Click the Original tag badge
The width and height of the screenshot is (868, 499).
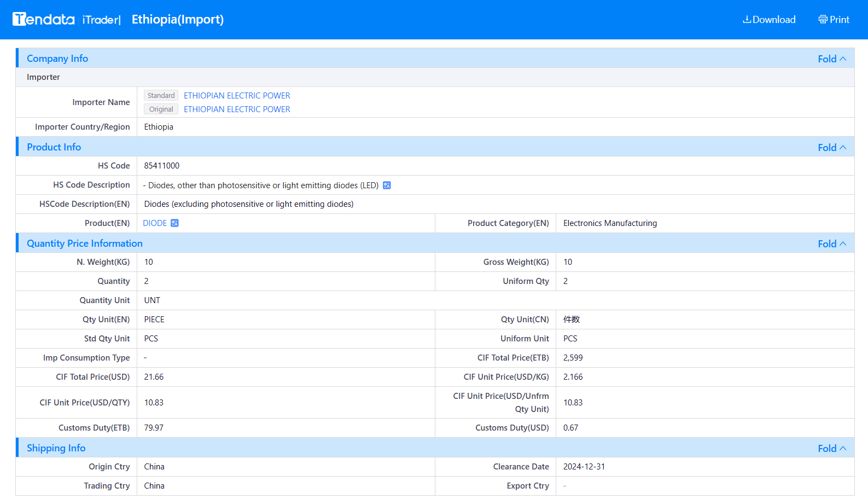point(161,109)
